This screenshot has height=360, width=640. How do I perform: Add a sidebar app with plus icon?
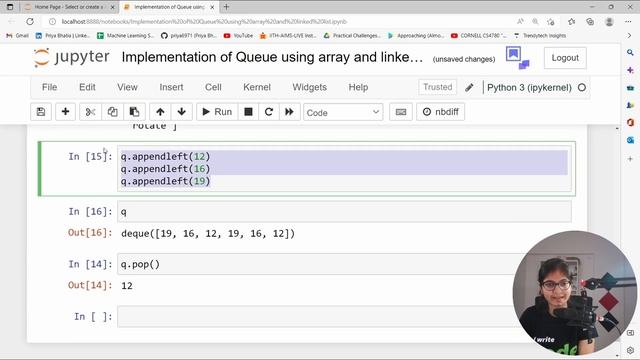tap(630, 159)
